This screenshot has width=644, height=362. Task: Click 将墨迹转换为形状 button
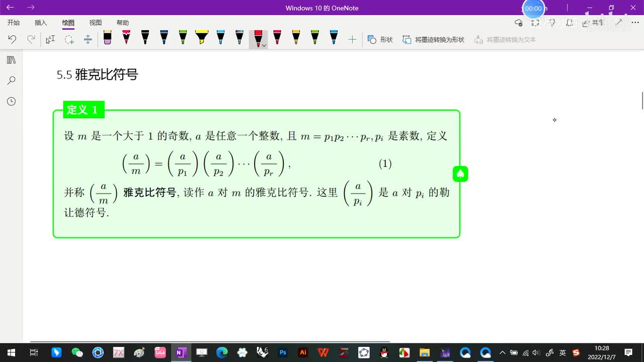[x=433, y=39]
